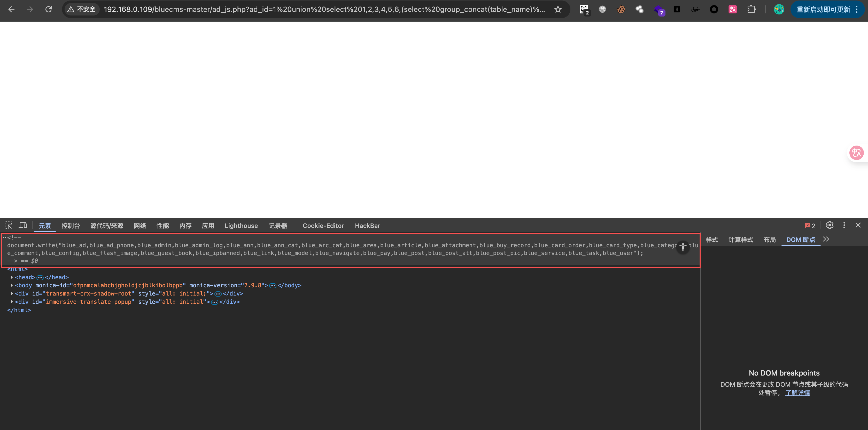The width and height of the screenshot is (868, 430).
Task: Expand the head element node
Action: [x=12, y=277]
